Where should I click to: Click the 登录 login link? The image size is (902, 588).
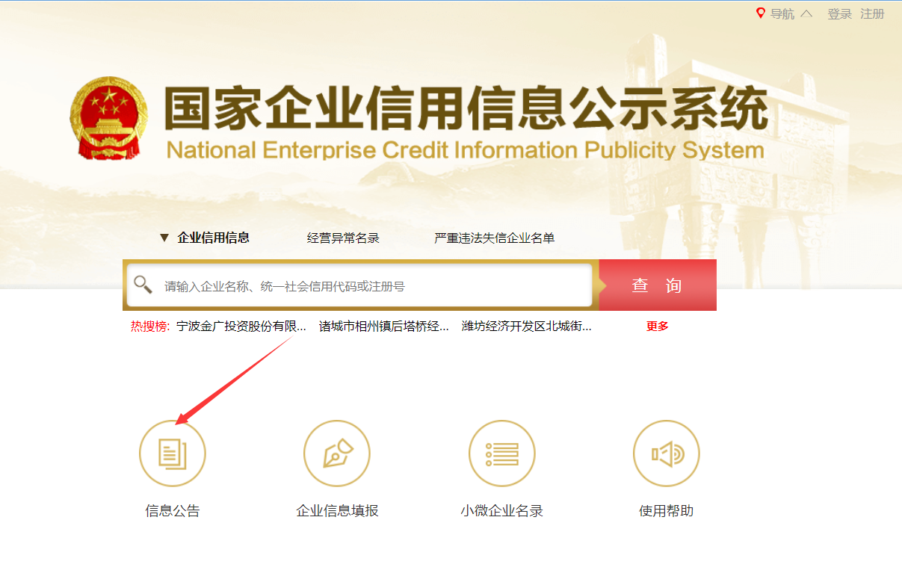coord(840,13)
